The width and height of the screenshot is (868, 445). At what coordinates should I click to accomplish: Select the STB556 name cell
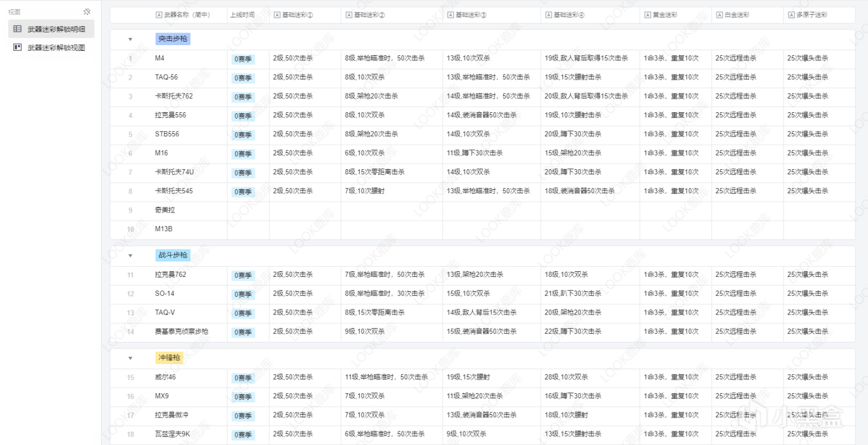(x=189, y=135)
